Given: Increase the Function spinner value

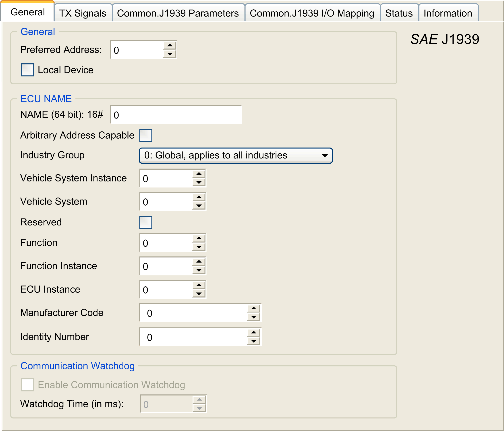Looking at the screenshot, I should click(x=199, y=238).
